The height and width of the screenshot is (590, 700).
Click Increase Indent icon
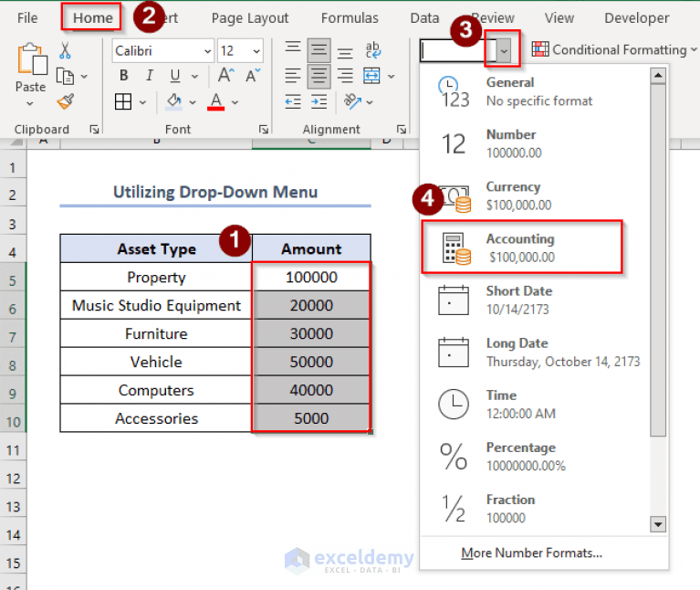click(x=319, y=101)
